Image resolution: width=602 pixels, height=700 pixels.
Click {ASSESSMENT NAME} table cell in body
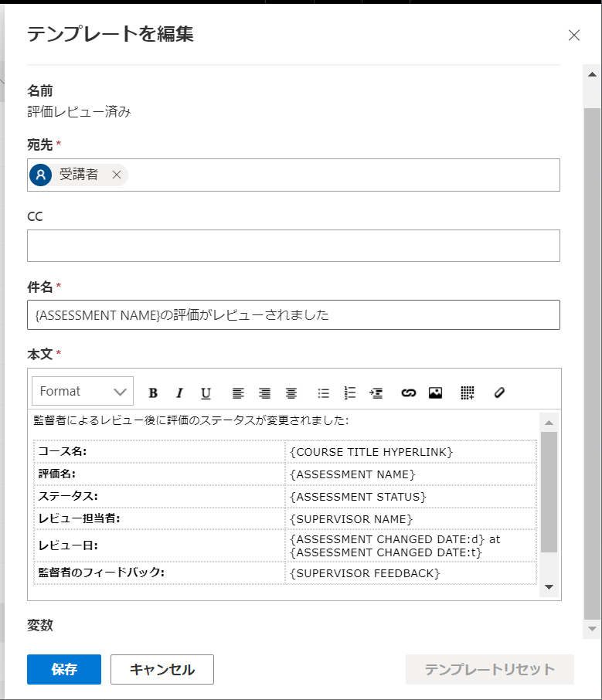[x=410, y=474]
